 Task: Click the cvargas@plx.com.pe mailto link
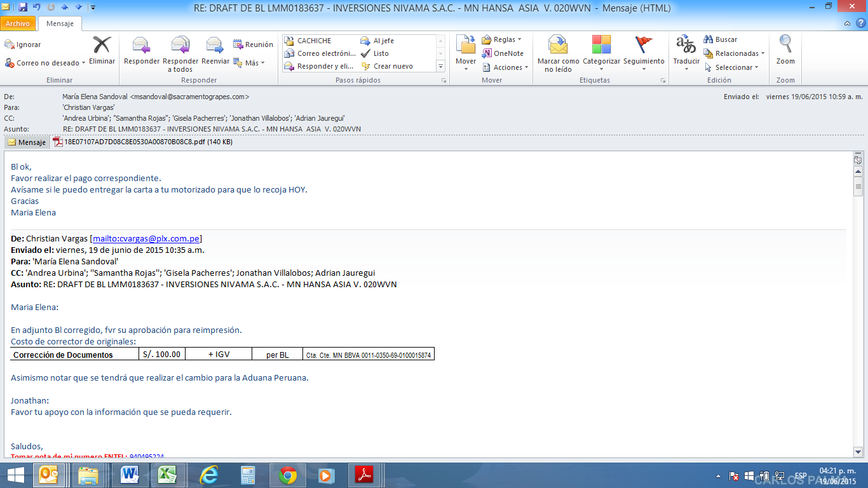146,239
